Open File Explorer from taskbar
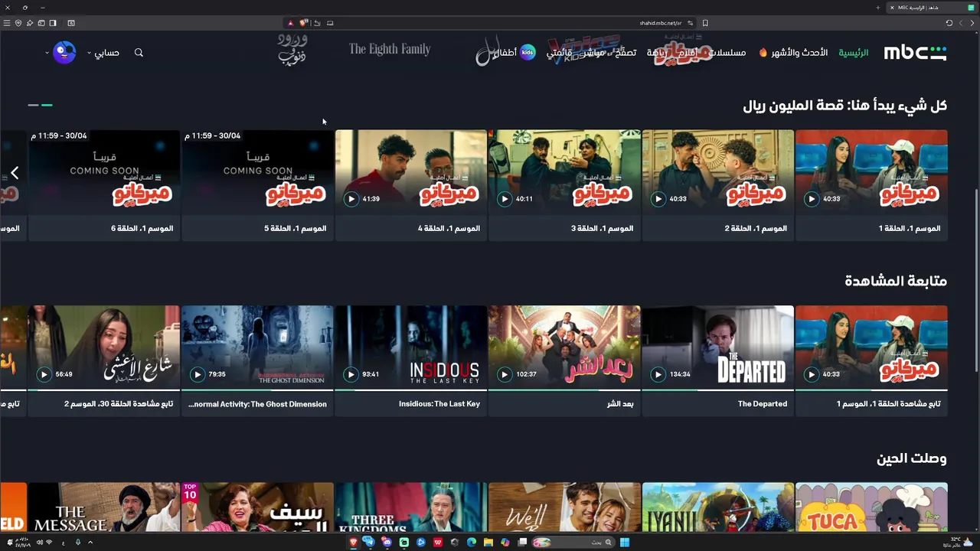The image size is (980, 551). point(488,543)
